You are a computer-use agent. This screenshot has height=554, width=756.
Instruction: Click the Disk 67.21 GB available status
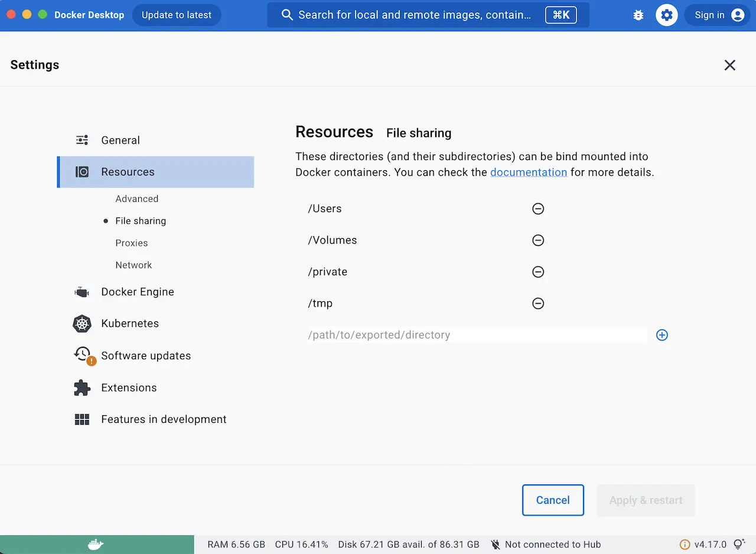pyautogui.click(x=409, y=545)
